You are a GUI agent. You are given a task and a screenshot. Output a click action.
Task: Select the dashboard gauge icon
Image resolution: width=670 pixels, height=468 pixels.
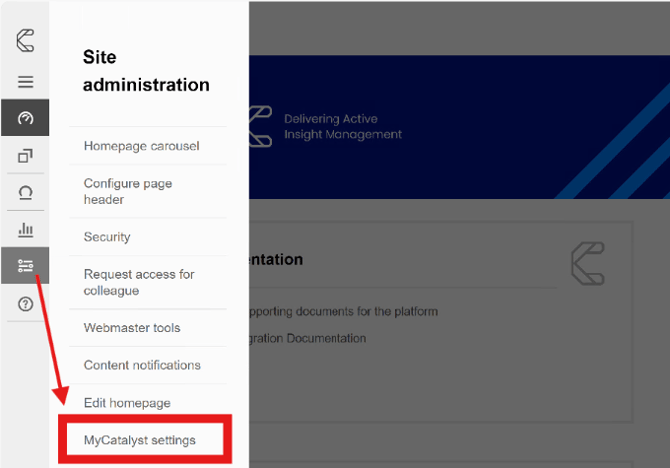[25, 118]
